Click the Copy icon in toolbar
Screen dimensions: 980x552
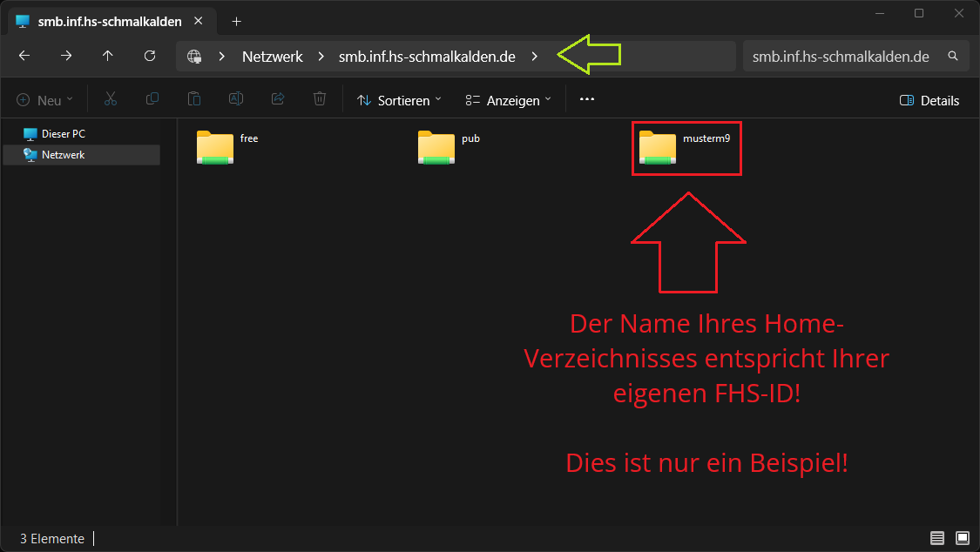click(152, 100)
